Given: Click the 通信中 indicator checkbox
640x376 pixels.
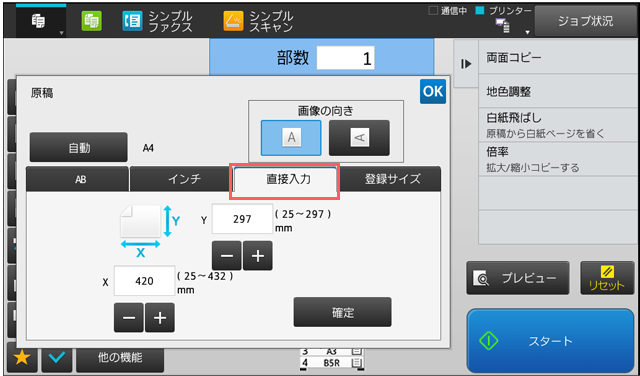Looking at the screenshot, I should [433, 11].
